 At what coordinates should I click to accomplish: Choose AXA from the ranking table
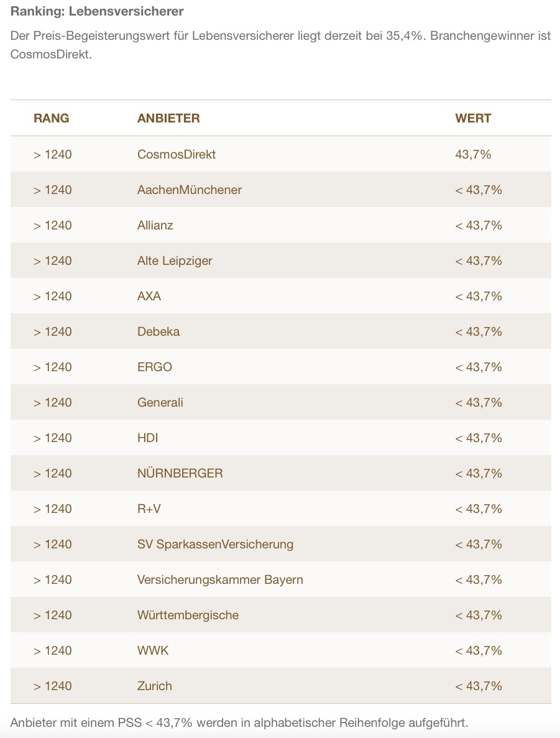149,296
